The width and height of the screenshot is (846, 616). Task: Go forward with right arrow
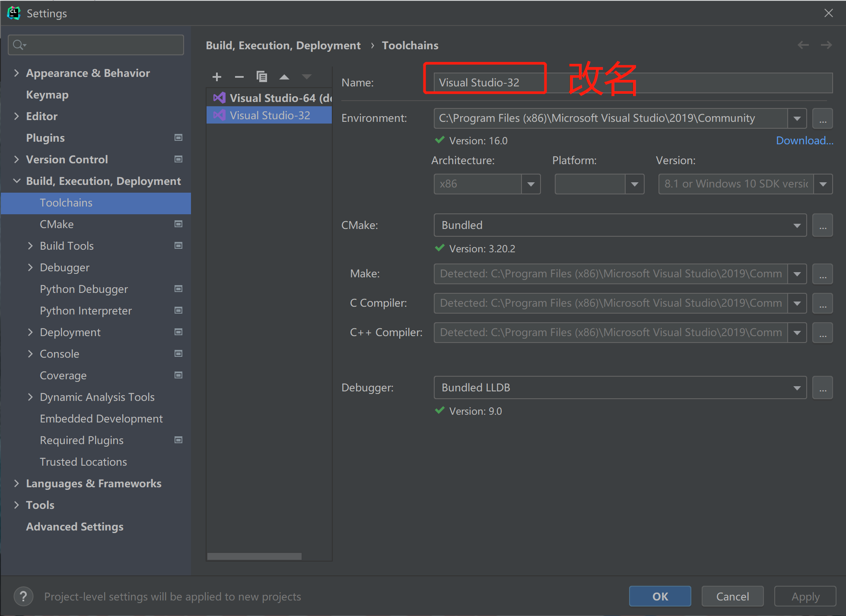click(x=826, y=45)
